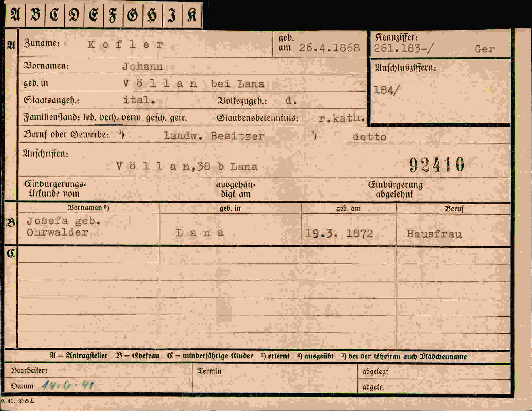Click the 'Termin' field label
532x411 pixels.
[209, 371]
